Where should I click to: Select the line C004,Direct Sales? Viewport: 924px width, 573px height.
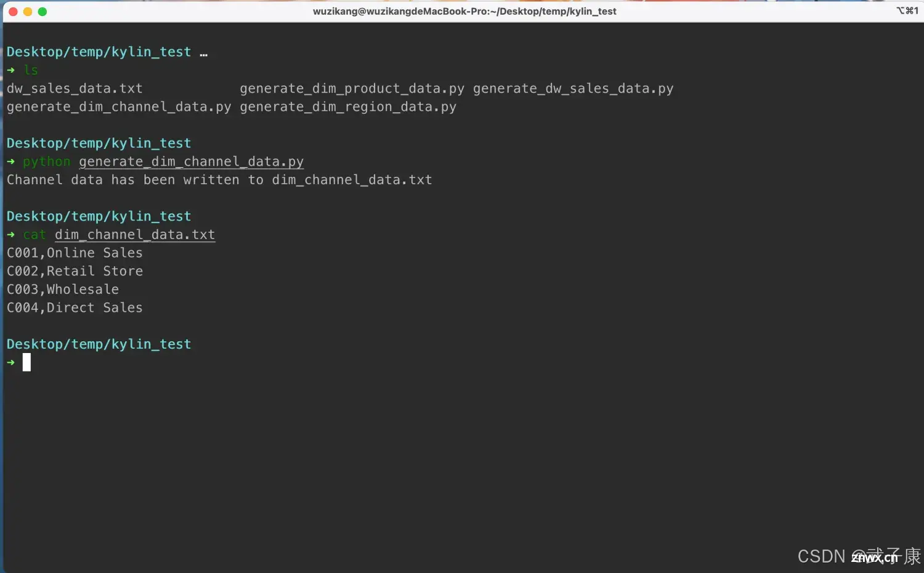click(x=75, y=307)
